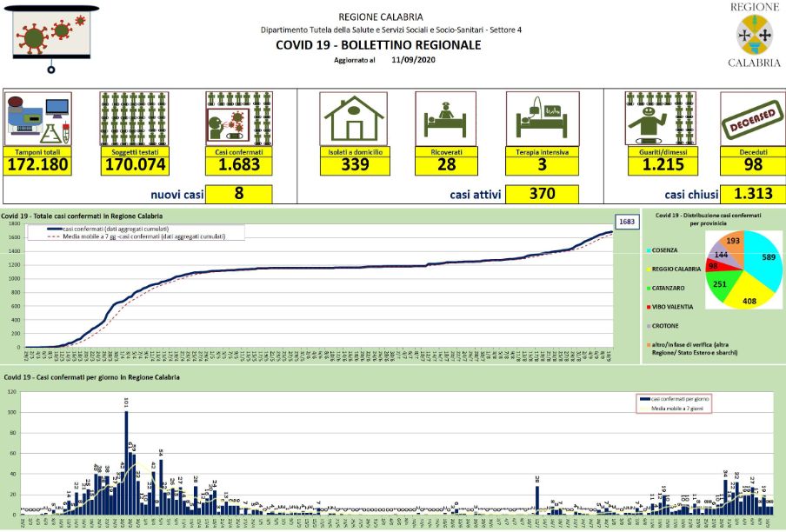
Task: Click the 1683 data label on cumulative chart
Action: 625,223
